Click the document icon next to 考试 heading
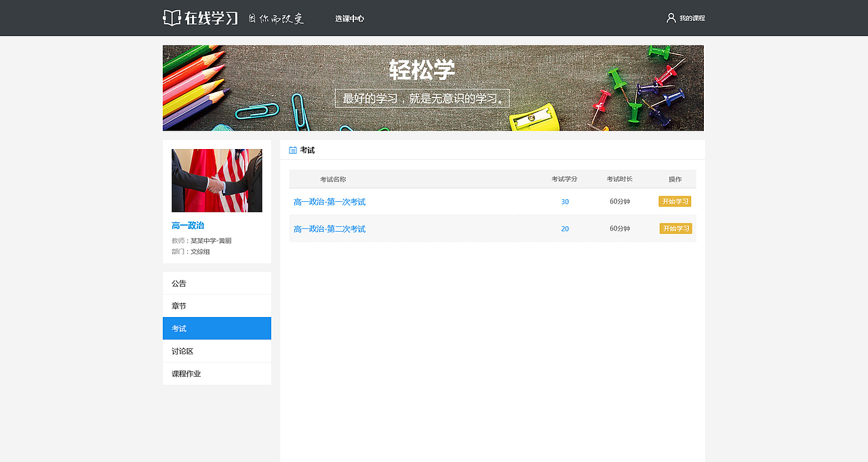Viewport: 868px width, 462px height. (x=292, y=150)
